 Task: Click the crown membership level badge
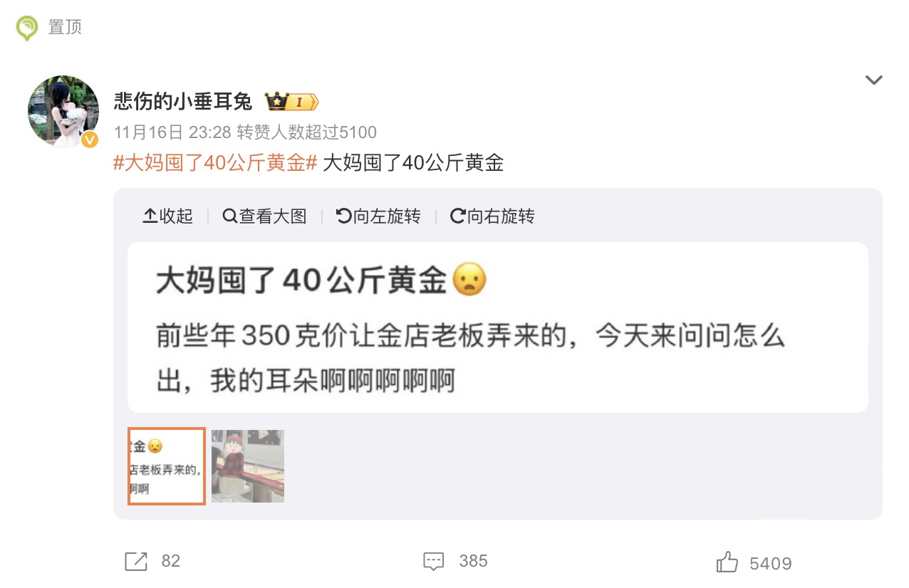point(291,102)
